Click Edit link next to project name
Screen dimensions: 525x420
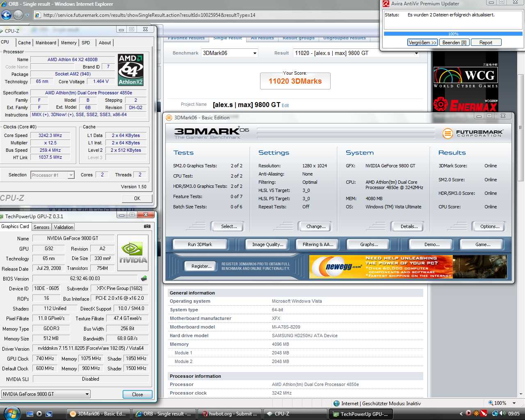285,105
